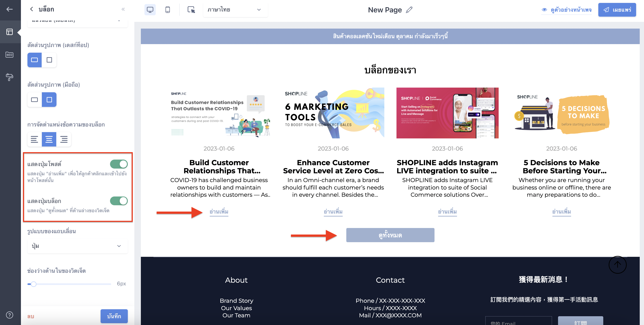Activate the element select cursor tool

(x=191, y=9)
